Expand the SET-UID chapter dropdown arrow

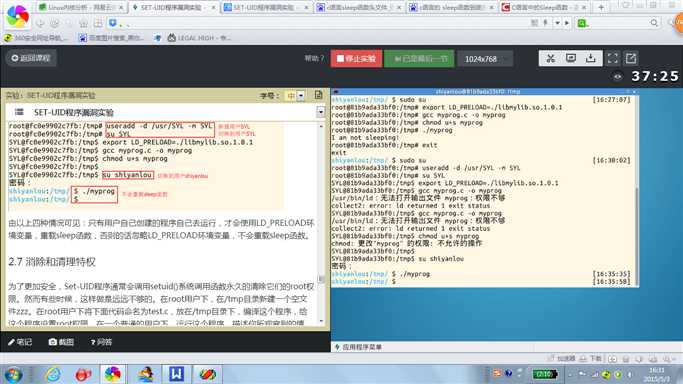321,112
